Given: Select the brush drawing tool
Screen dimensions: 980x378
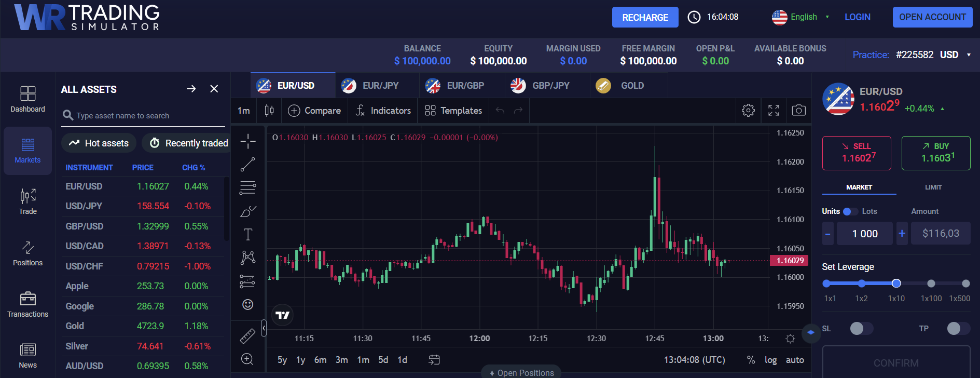Looking at the screenshot, I should pos(248,211).
